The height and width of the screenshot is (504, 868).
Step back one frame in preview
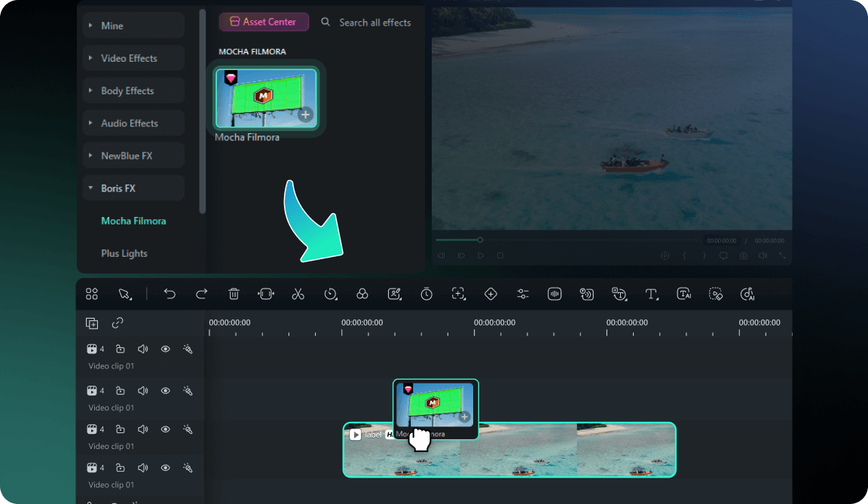442,255
